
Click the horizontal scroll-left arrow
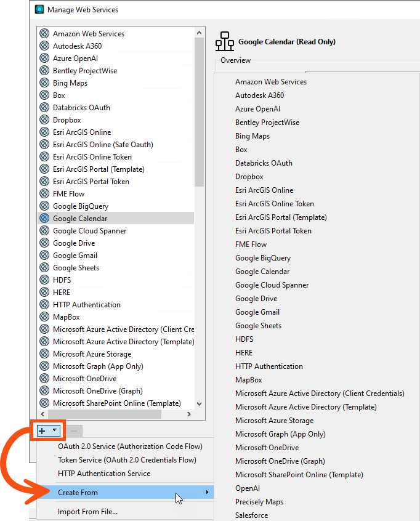[x=42, y=414]
